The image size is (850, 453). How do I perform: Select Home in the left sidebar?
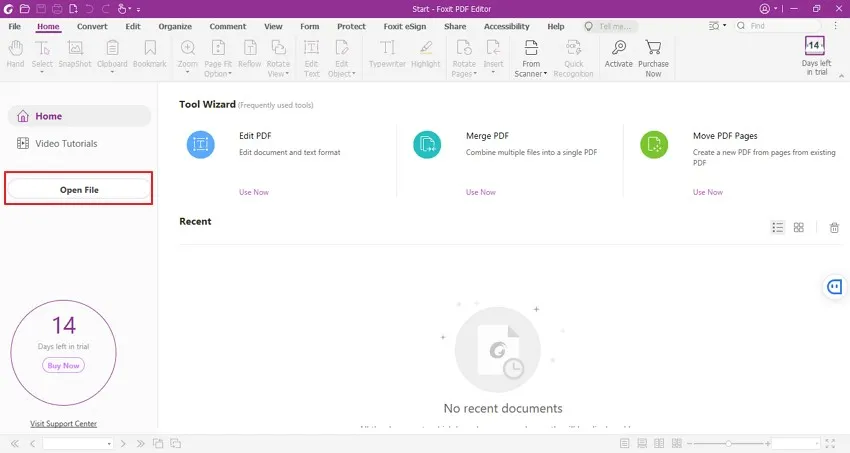[79, 116]
